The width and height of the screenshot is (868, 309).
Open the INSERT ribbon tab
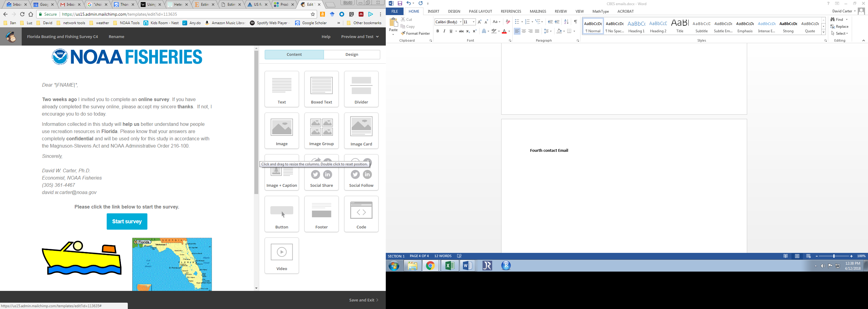(433, 11)
